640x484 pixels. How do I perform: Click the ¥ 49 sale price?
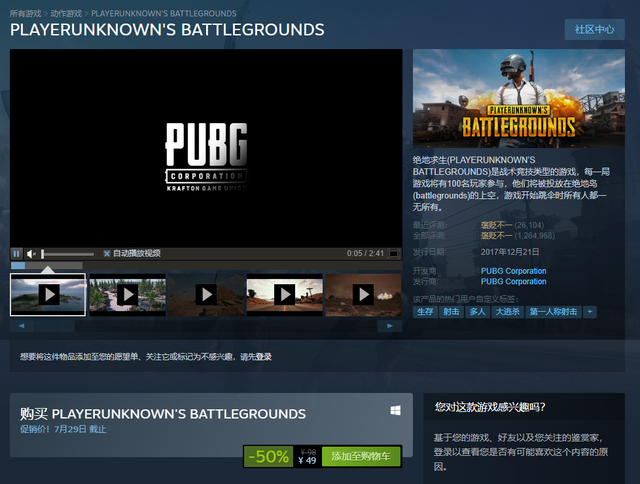tap(307, 461)
